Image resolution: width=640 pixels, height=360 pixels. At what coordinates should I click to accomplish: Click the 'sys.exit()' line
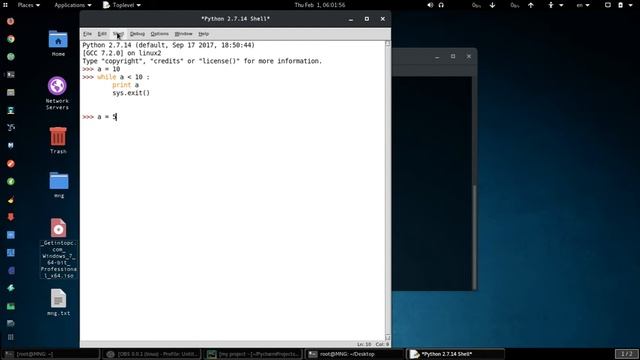[131, 93]
